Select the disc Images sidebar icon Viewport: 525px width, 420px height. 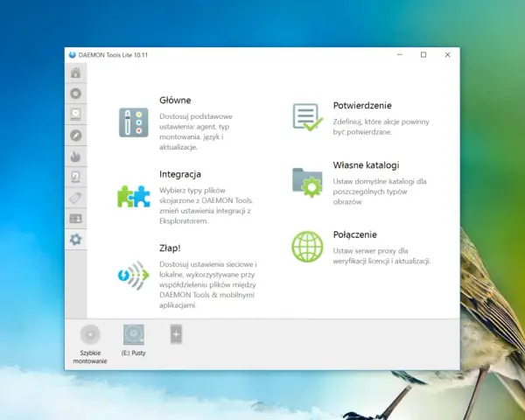click(x=75, y=94)
